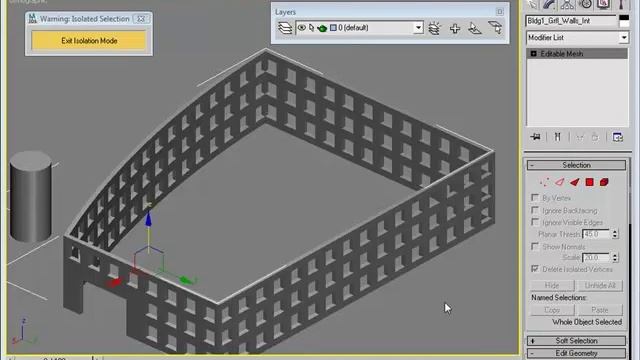Select Polygon sub-object level icon
The height and width of the screenshot is (360, 640).
pyautogui.click(x=589, y=182)
